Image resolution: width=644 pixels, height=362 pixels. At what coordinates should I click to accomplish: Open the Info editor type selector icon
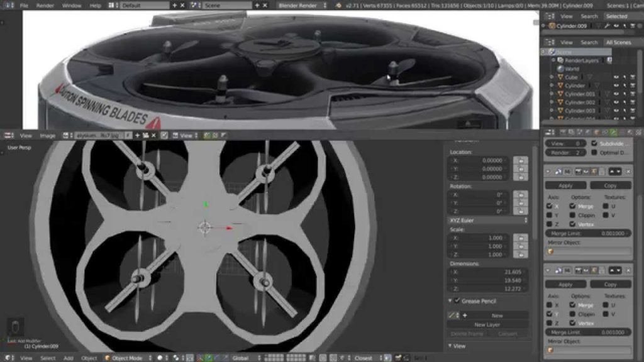pos(9,5)
